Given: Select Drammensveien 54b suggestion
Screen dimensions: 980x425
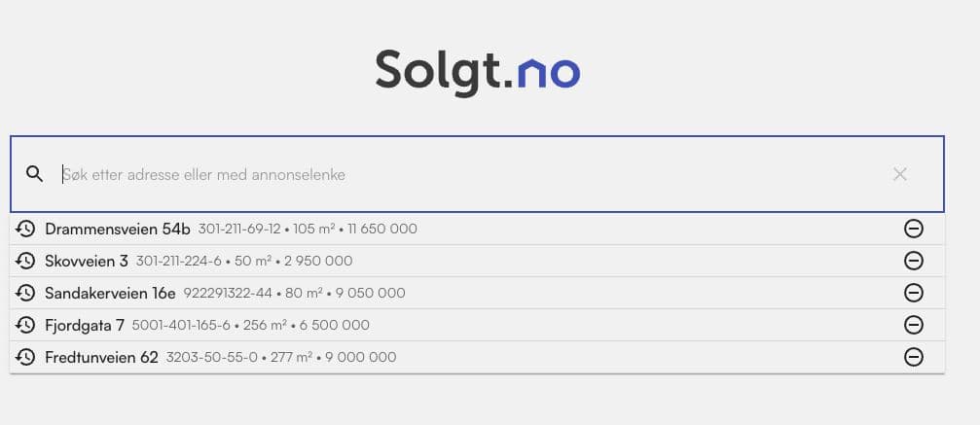Looking at the screenshot, I should (x=118, y=229).
